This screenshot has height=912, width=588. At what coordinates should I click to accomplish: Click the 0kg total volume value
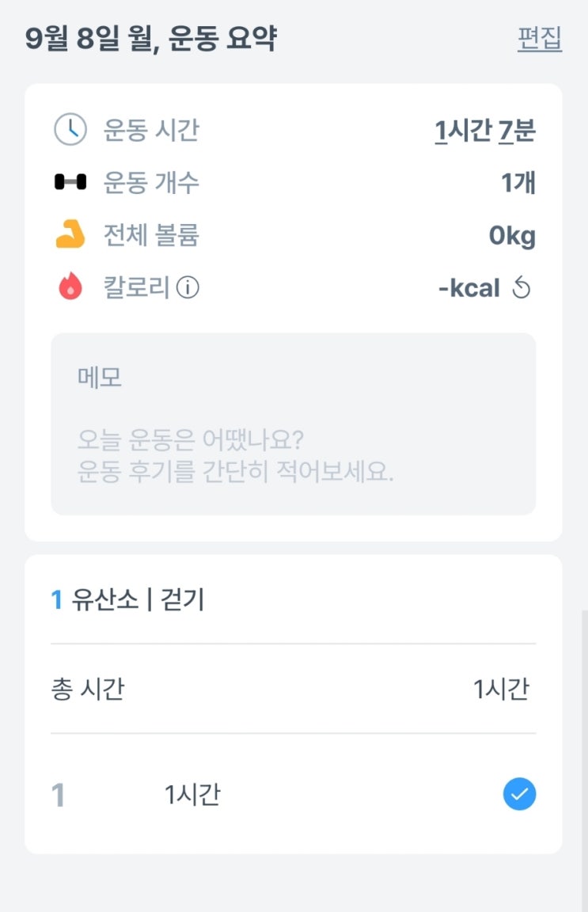[512, 236]
